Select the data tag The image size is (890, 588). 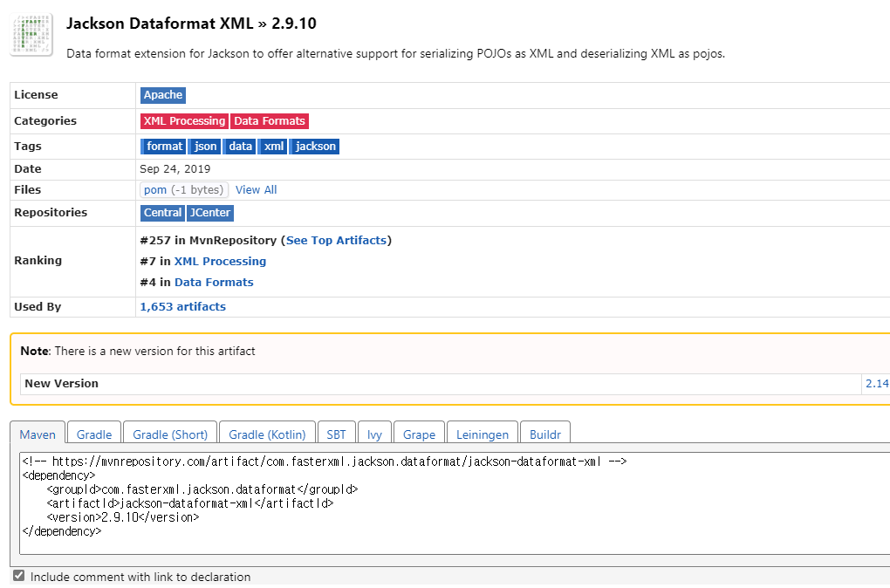(x=240, y=147)
